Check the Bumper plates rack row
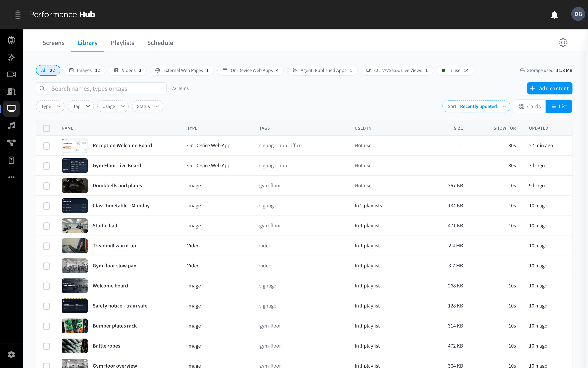The width and height of the screenshot is (588, 368). click(46, 326)
